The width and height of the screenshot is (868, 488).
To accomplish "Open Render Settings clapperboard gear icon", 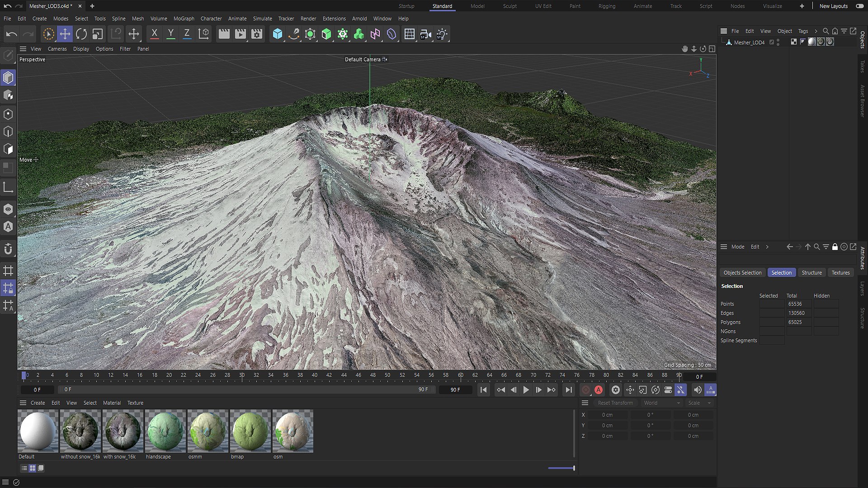I will [x=257, y=34].
